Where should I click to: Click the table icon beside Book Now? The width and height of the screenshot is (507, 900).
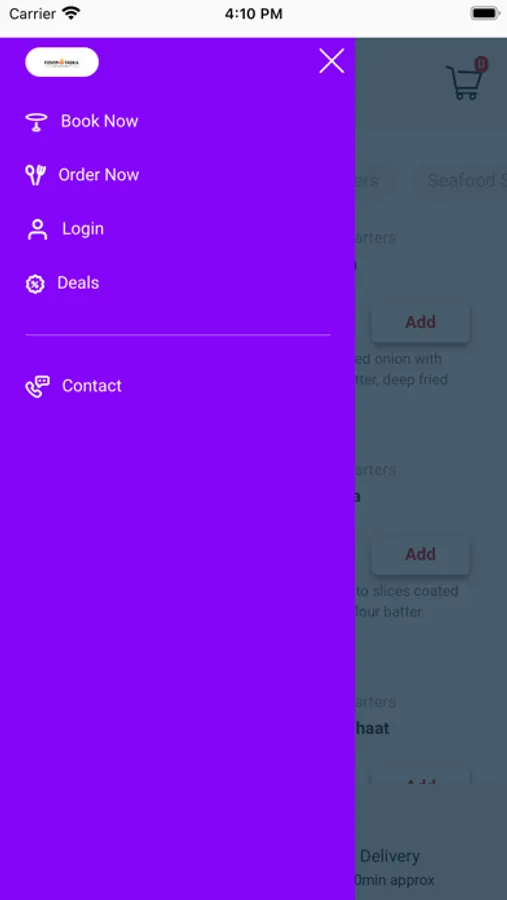coord(36,122)
